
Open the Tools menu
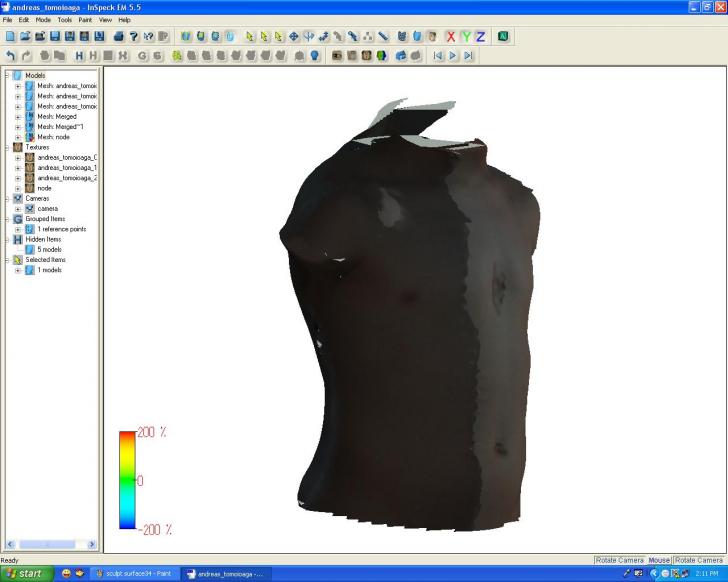(x=64, y=20)
